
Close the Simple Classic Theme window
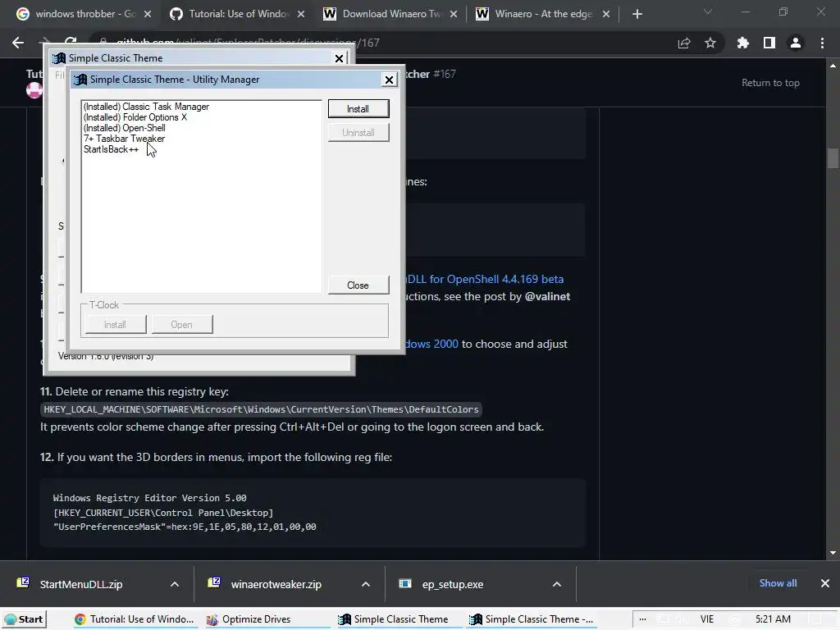click(x=339, y=58)
